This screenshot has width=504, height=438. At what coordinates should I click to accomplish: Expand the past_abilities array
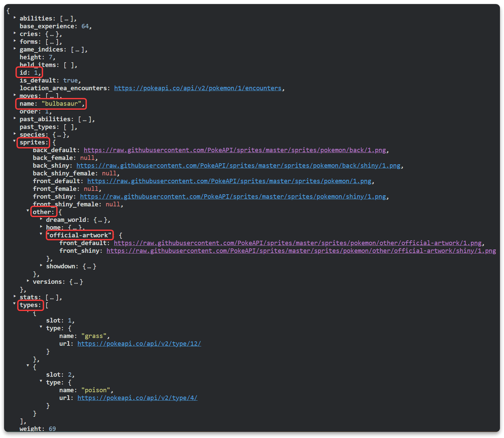[15, 119]
